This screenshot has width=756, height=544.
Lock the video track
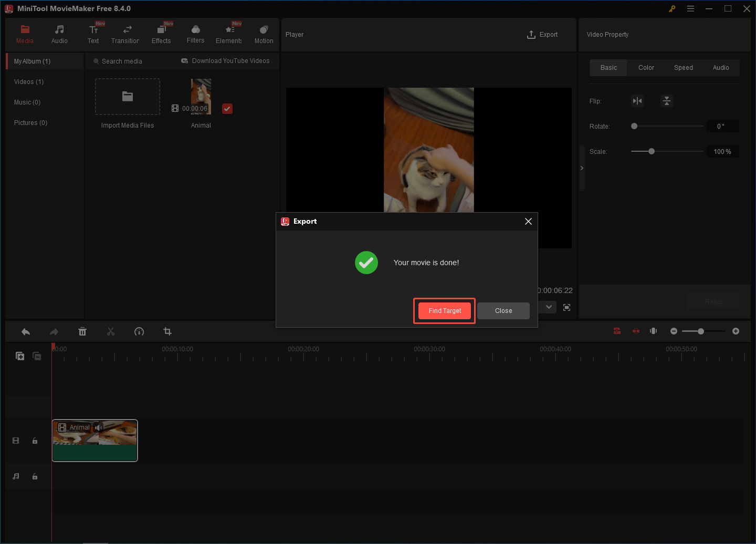35,441
